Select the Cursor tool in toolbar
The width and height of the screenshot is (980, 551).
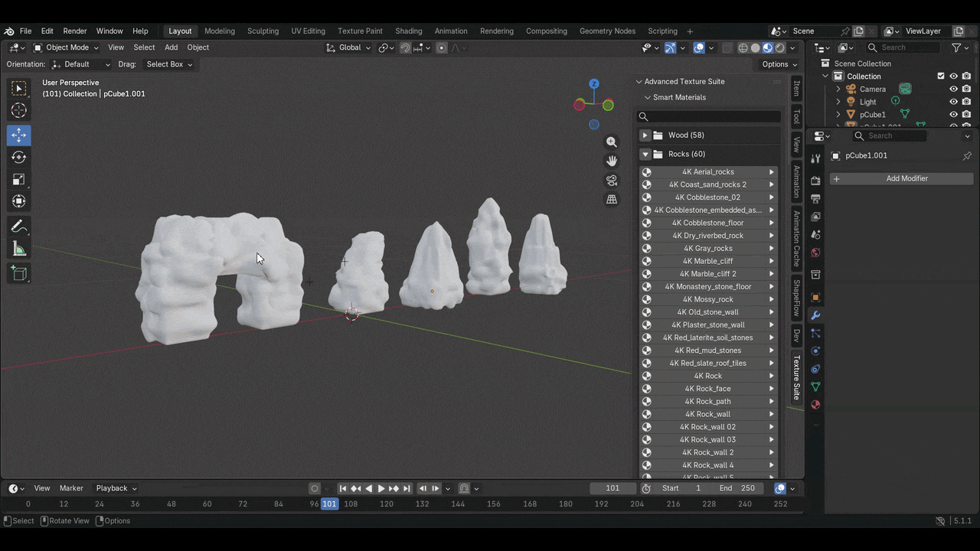(x=19, y=111)
